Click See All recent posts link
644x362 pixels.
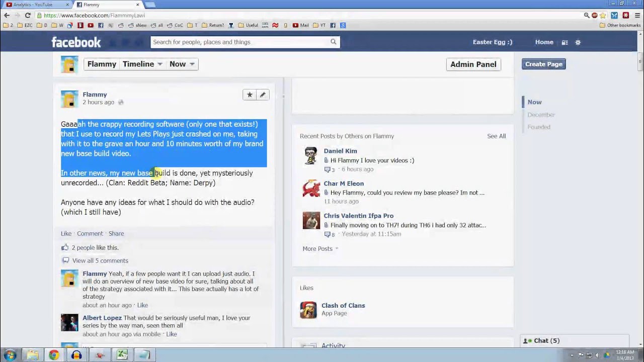[496, 136]
